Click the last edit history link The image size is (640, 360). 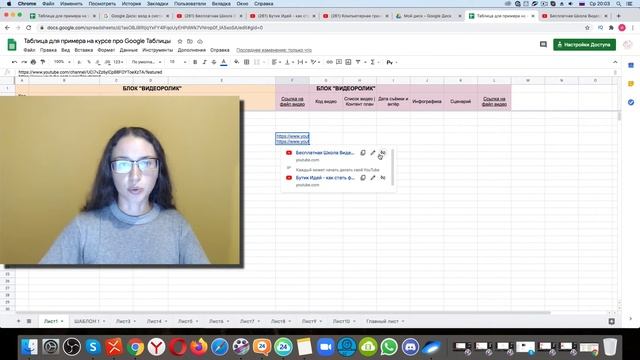pos(274,50)
